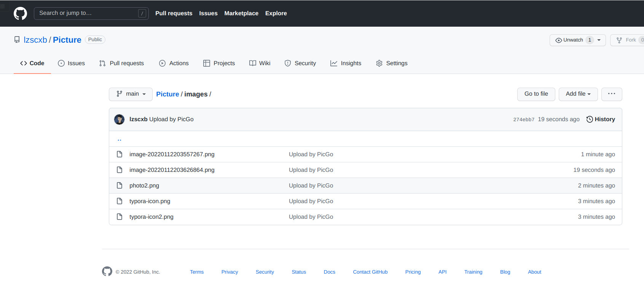Click file icon beside photo2.png
This screenshot has width=644, height=282.
[x=120, y=186]
